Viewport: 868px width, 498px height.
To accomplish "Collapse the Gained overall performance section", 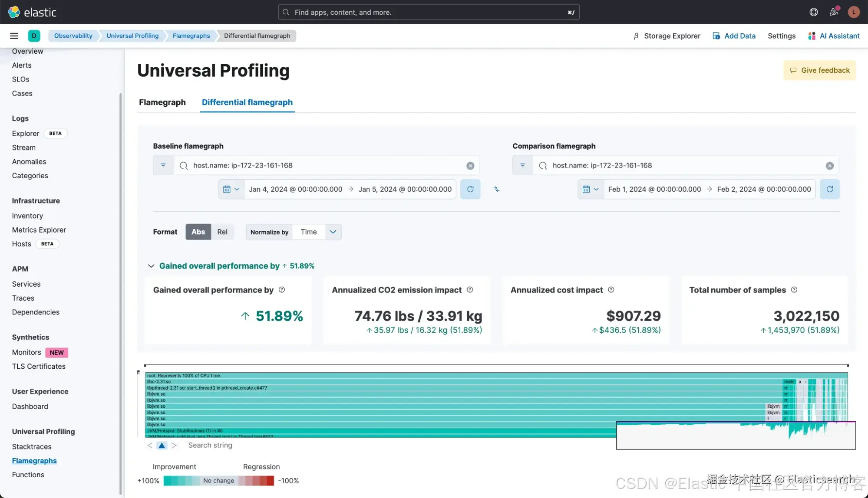I will (151, 266).
